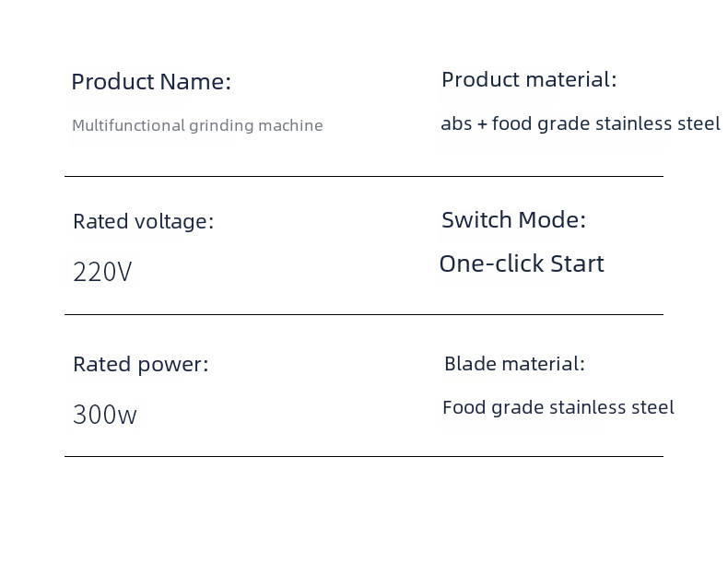Select the 220V voltage value
The width and height of the screenshot is (728, 586).
[x=102, y=273]
